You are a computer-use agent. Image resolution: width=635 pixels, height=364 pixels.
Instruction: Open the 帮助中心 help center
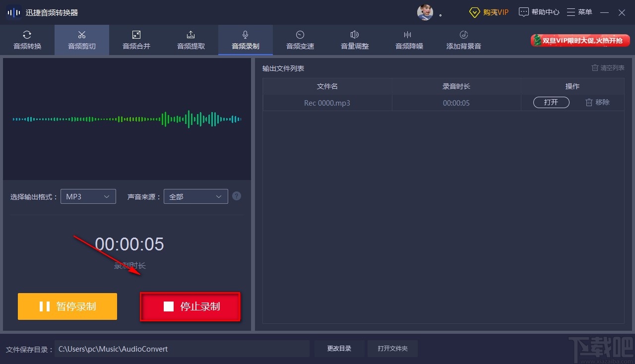pos(539,11)
